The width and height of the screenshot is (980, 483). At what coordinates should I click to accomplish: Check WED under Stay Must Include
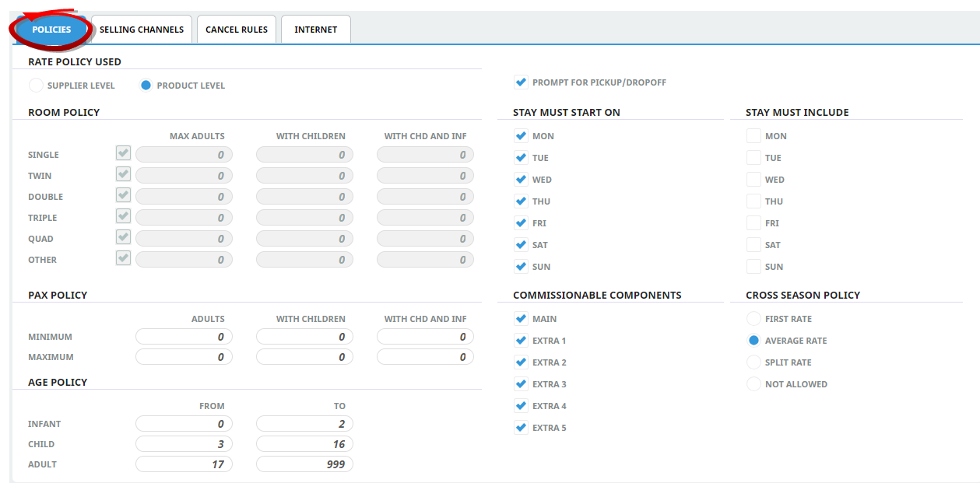pos(753,179)
